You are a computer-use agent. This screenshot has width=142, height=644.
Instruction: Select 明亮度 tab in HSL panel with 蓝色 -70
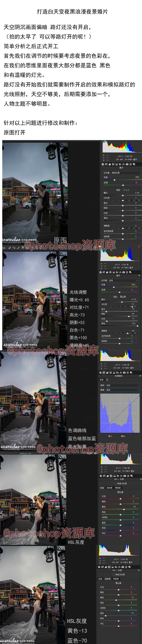pyautogui.click(x=116, y=579)
